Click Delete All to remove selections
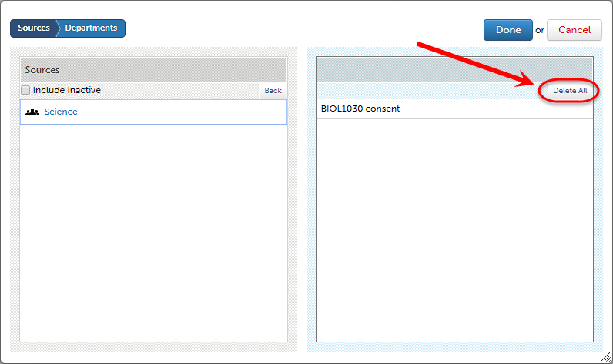613x364 pixels. pos(570,91)
